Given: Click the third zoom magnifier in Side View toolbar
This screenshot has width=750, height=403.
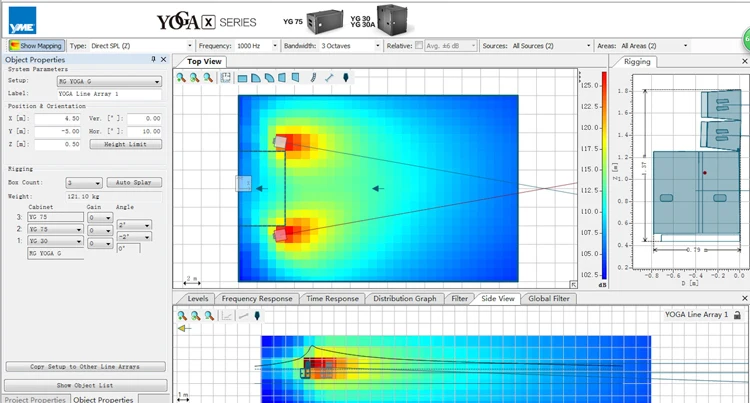Looking at the screenshot, I should [x=209, y=316].
